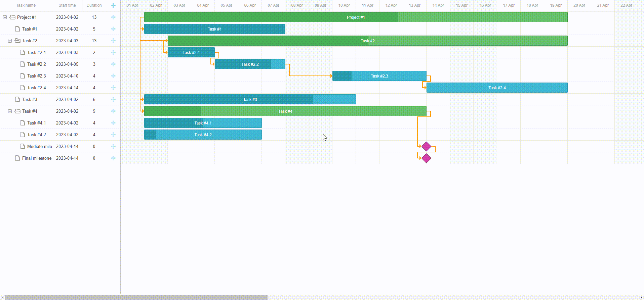Screen dimensions: 644x300
Task: Click the 08 Apr date header cell
Action: pos(297,5)
